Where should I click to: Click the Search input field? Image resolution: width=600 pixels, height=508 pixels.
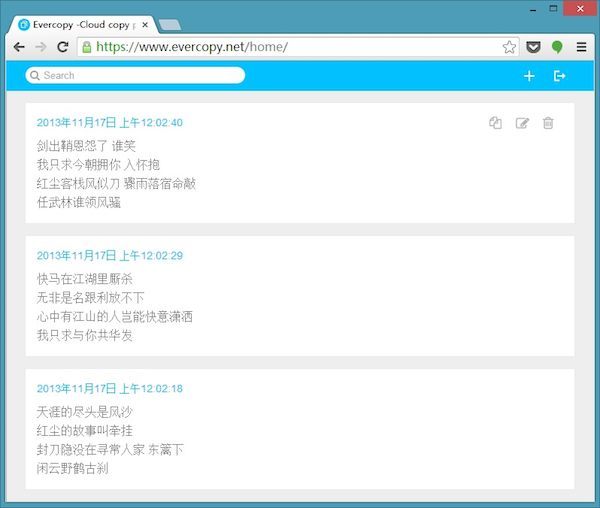pos(135,75)
